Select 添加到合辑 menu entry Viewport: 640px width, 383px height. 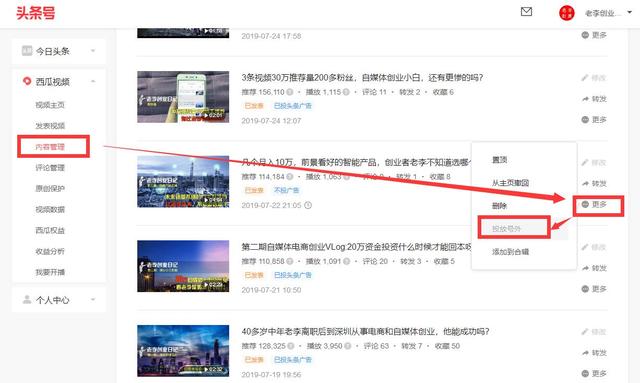click(x=510, y=252)
